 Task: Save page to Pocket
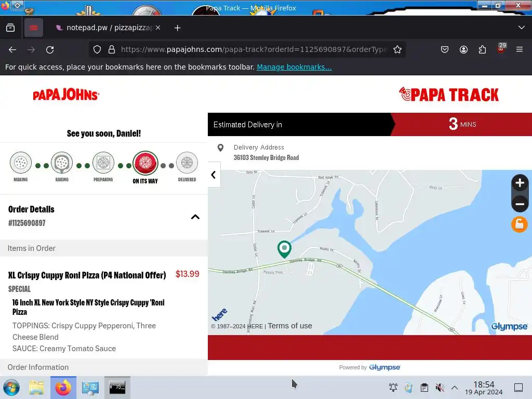click(x=445, y=49)
